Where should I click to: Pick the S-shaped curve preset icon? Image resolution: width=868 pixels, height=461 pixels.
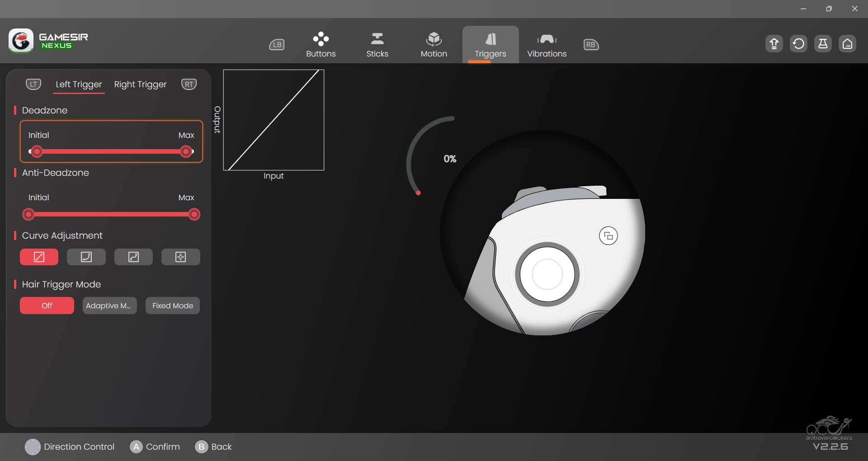pos(133,257)
